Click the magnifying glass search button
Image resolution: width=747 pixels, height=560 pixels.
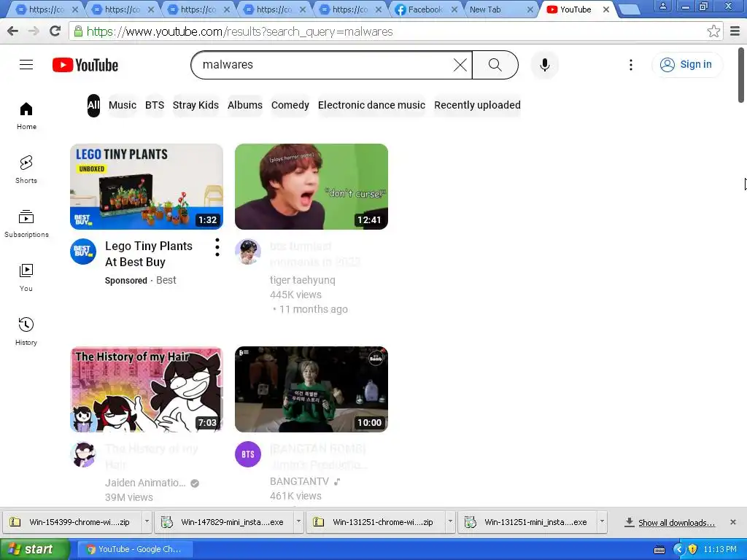point(495,65)
